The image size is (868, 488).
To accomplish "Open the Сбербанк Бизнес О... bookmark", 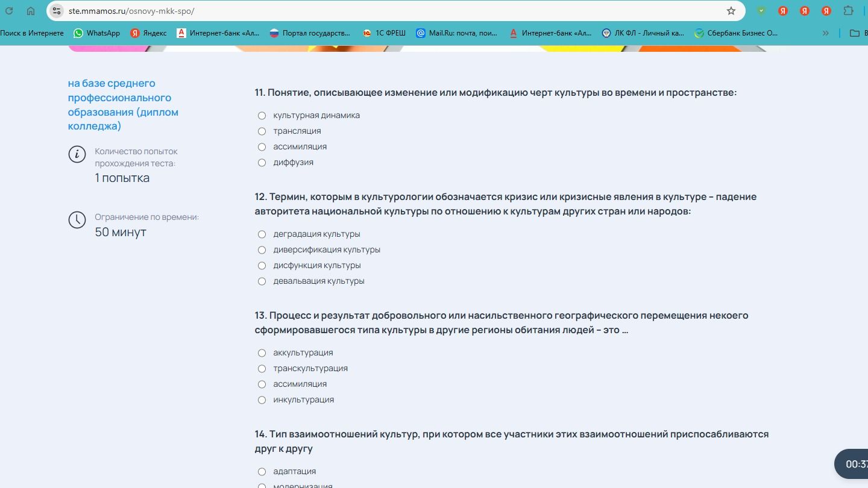I will [736, 33].
